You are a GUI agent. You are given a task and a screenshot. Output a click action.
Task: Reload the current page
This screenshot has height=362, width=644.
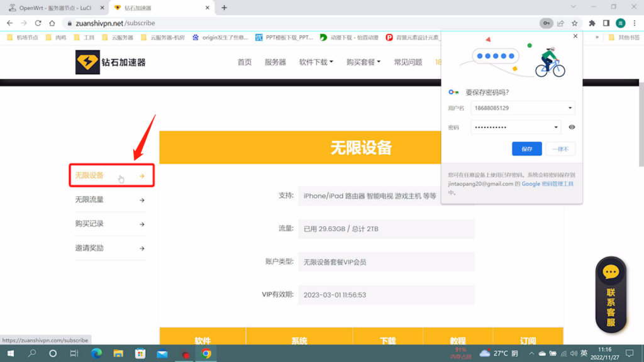pos(38,23)
